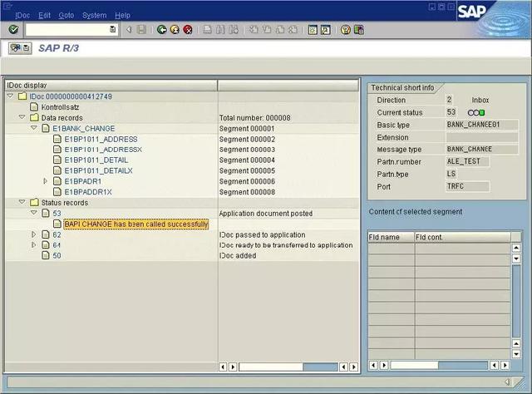Open the System menu
Viewport: 532px width, 394px height.
94,15
